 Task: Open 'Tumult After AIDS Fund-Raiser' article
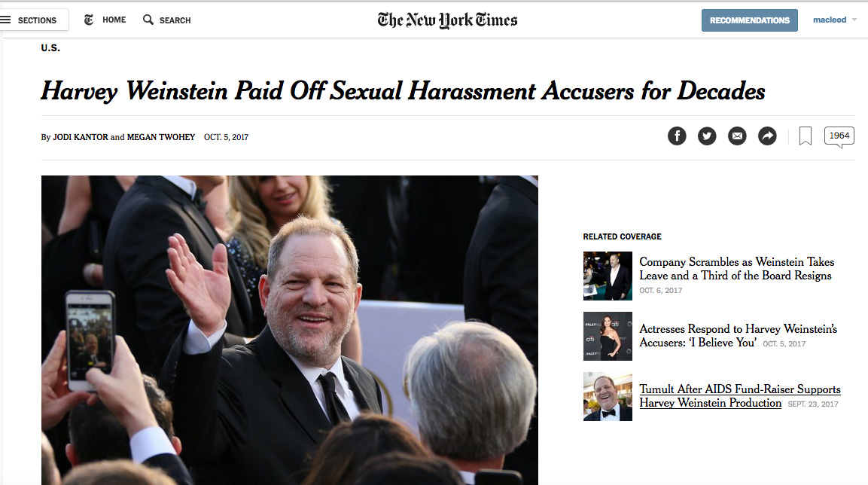point(739,396)
